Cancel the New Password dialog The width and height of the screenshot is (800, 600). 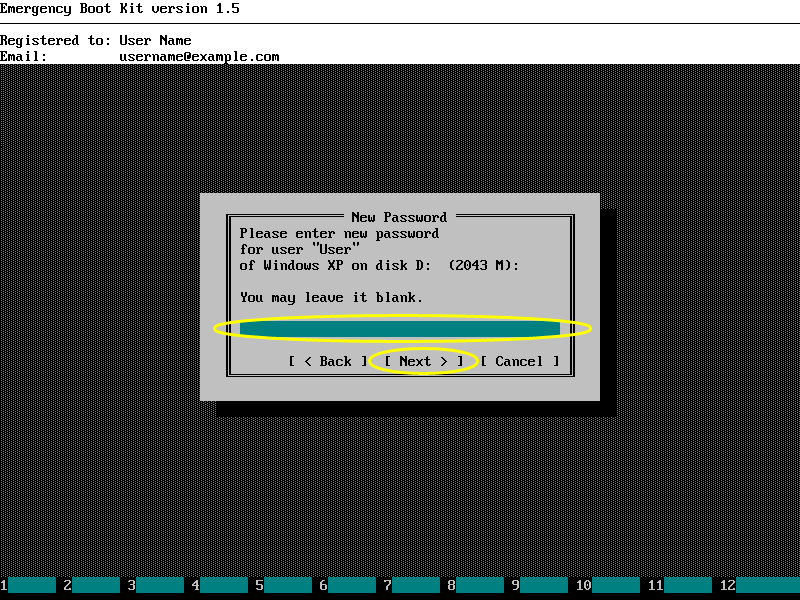click(519, 361)
